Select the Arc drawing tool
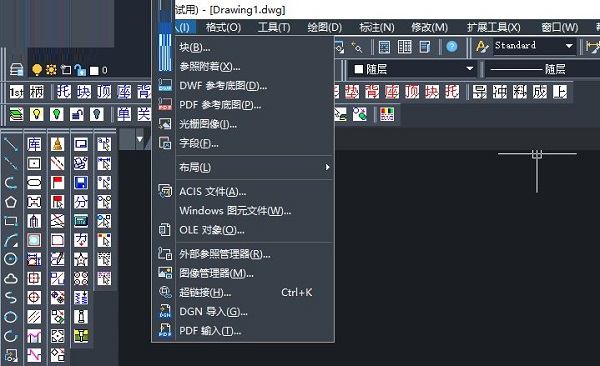 pyautogui.click(x=11, y=240)
